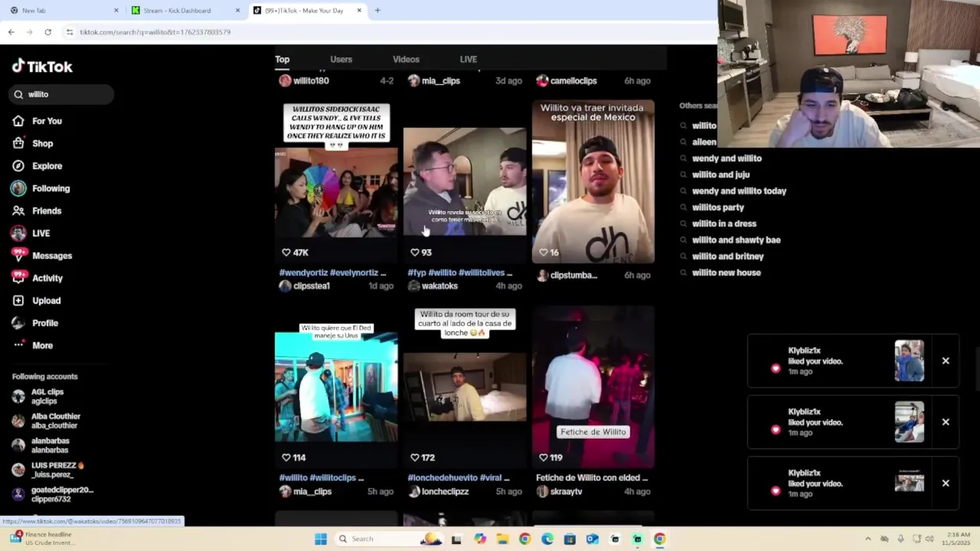Open wakatoks user profile link
Image resolution: width=980 pixels, height=551 pixels.
click(439, 286)
